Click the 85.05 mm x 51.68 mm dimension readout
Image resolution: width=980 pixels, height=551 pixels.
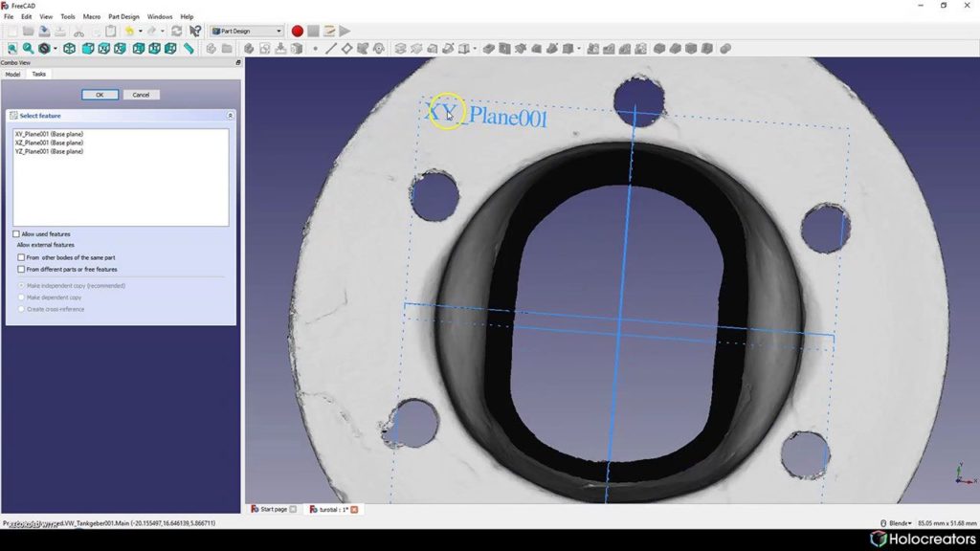947,523
